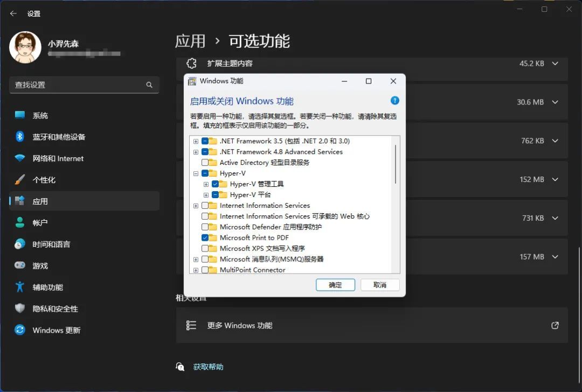Click the back arrow in Settings title bar
This screenshot has width=582, height=392.
point(13,13)
